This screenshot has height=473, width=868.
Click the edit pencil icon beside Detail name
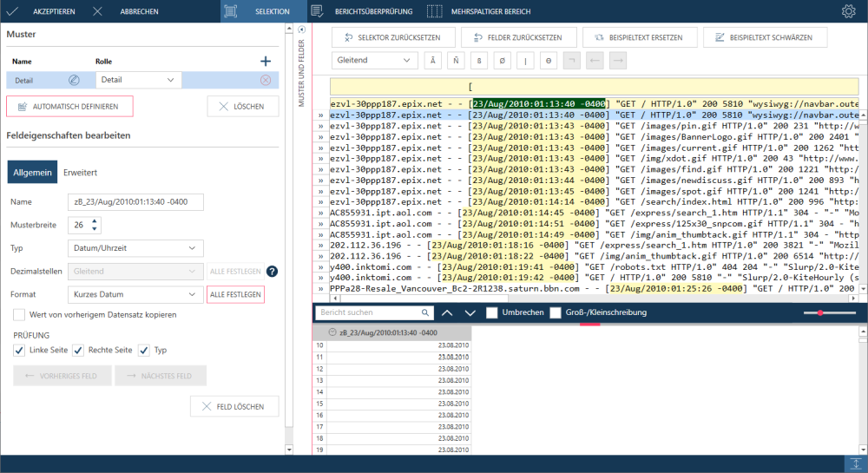pos(74,80)
